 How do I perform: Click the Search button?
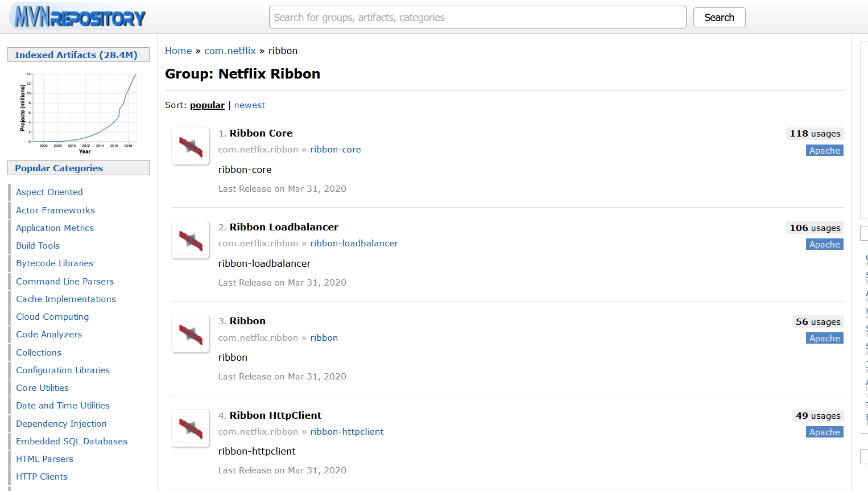[x=719, y=17]
